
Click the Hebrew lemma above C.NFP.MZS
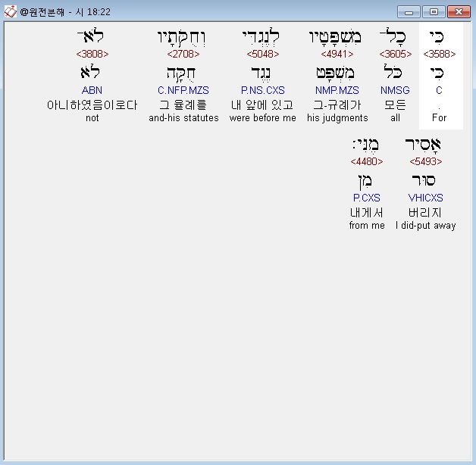[x=181, y=74]
